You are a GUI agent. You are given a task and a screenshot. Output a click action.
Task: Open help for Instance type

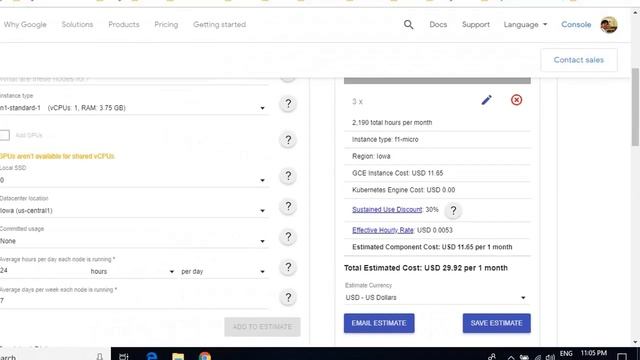288,104
